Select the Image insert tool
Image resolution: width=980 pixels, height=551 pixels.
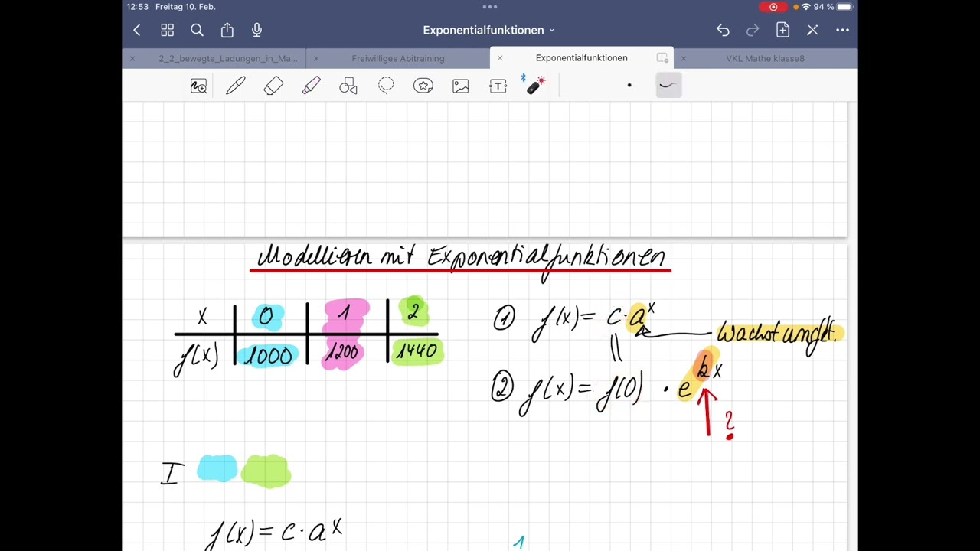pyautogui.click(x=461, y=86)
